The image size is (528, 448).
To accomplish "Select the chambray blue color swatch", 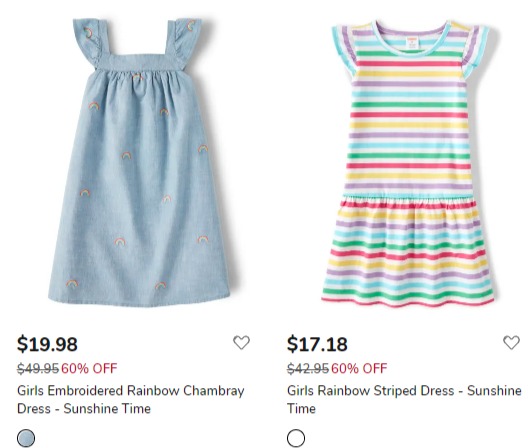I will click(x=26, y=438).
